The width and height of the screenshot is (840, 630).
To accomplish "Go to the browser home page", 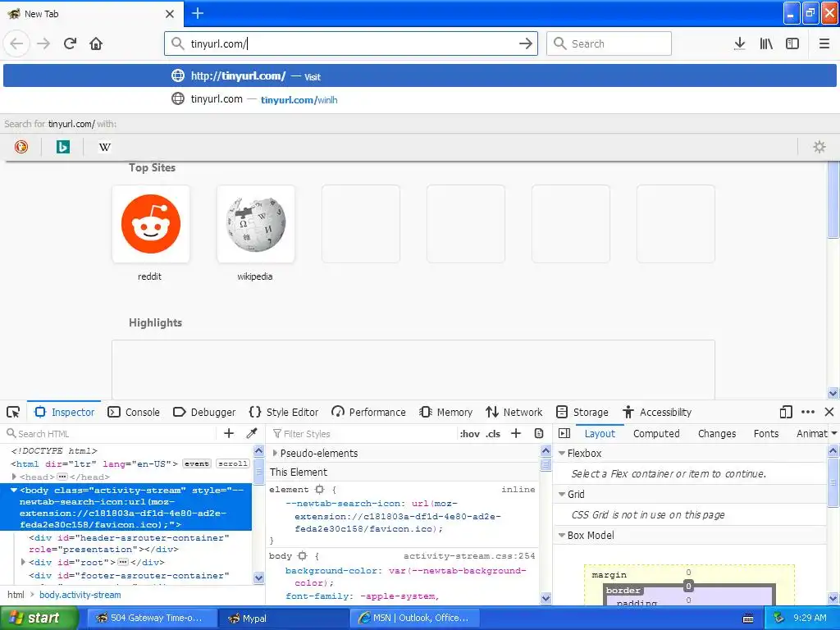I will (x=96, y=43).
